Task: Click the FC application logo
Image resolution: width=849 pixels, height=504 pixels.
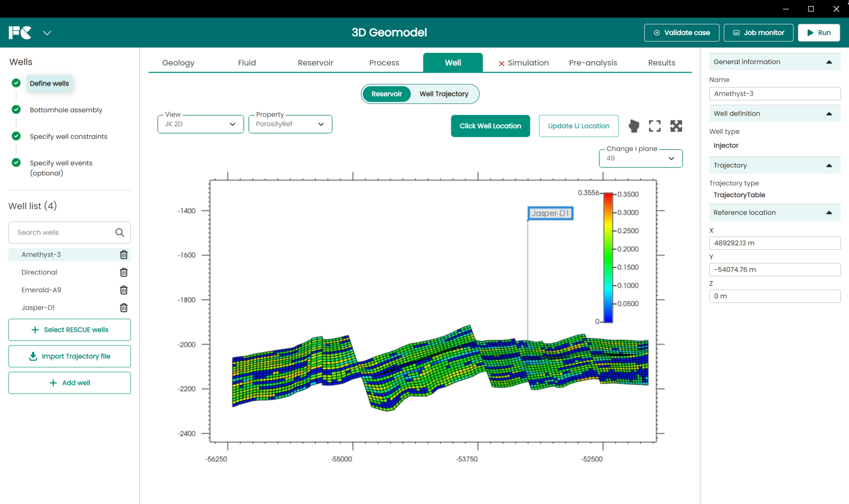Action: coord(20,33)
